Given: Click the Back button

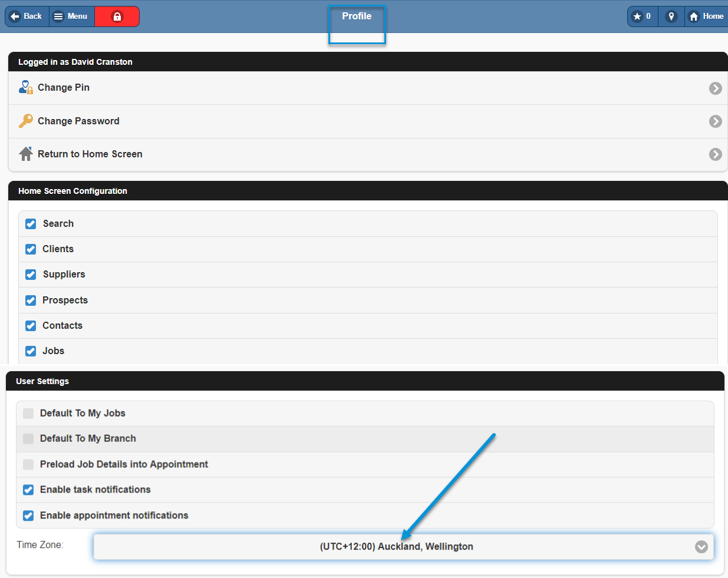Looking at the screenshot, I should [27, 16].
